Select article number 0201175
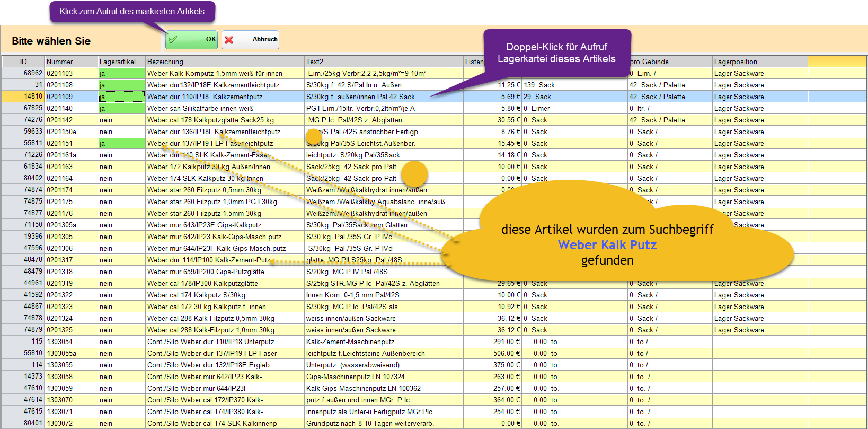Image resolution: width=868 pixels, height=429 pixels. (72, 202)
